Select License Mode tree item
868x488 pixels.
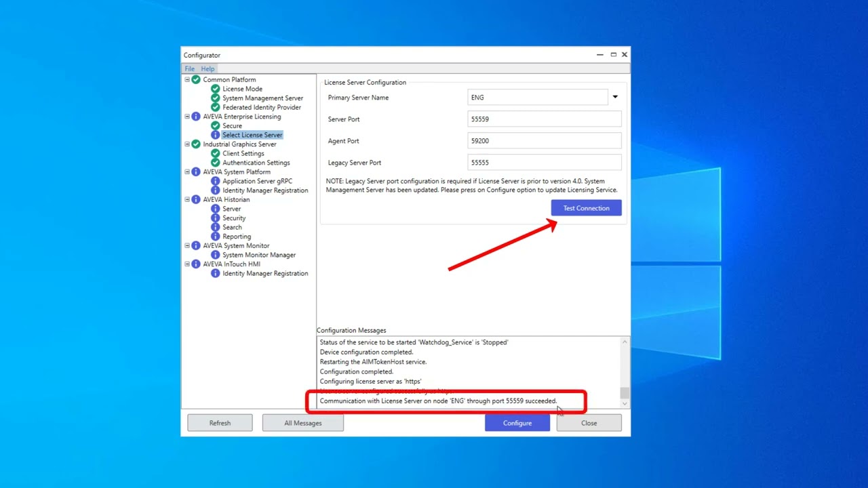tap(242, 89)
